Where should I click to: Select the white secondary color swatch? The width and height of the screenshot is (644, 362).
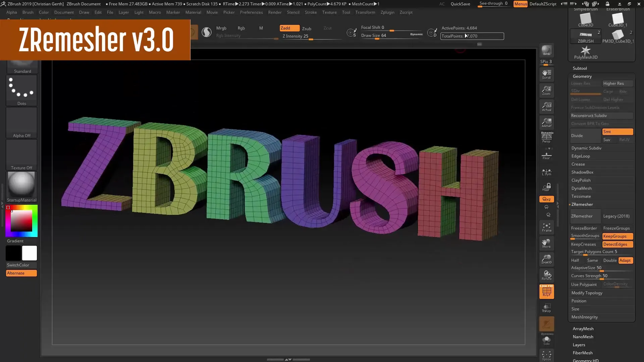click(x=30, y=253)
